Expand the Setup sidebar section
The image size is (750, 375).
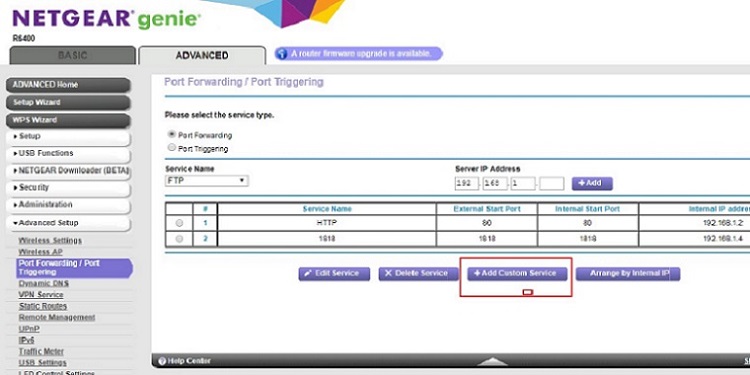68,137
